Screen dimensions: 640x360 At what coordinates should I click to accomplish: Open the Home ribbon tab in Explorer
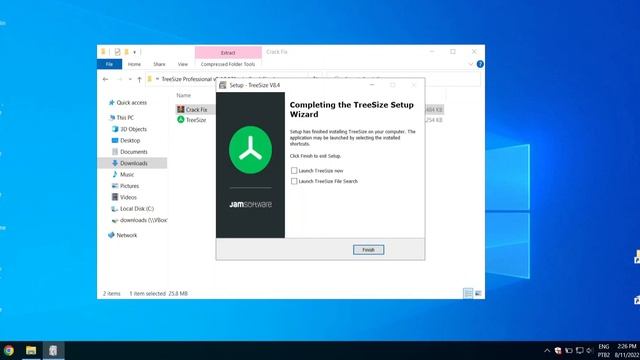click(x=134, y=64)
